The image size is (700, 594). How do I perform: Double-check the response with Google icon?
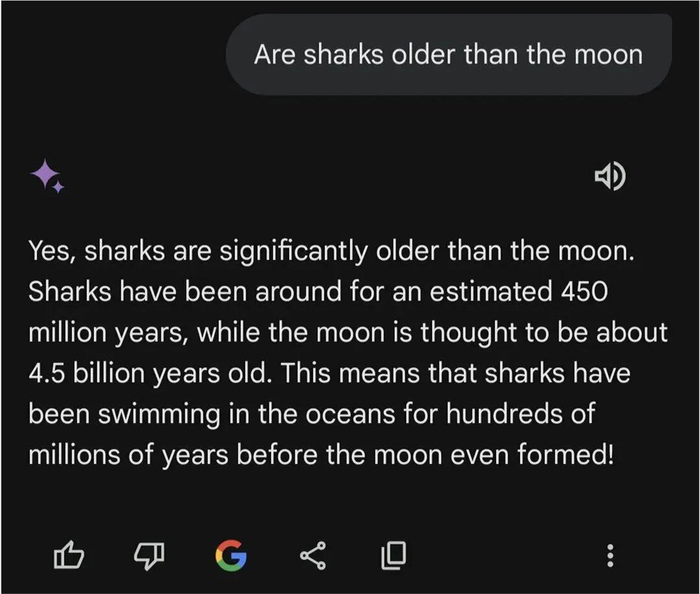(x=230, y=556)
